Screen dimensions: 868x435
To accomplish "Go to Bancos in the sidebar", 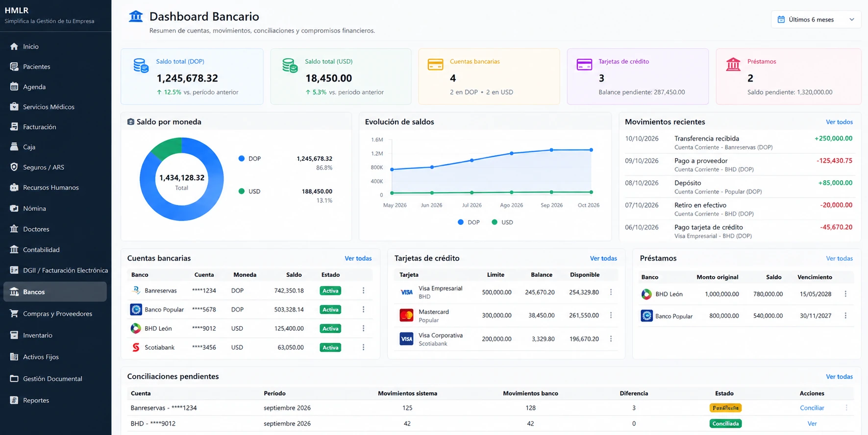I will 55,291.
